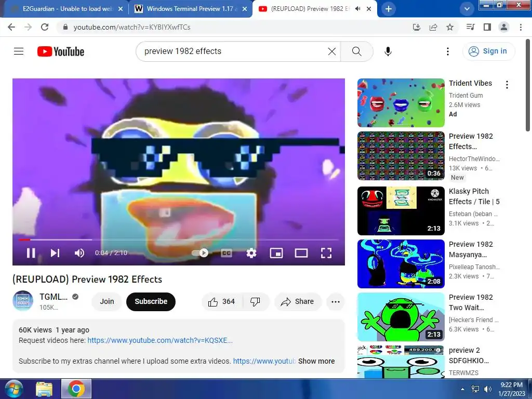Play Preview 1982 Masyanya video thumbnail
Viewport: 532px width, 399px height.
pyautogui.click(x=401, y=263)
